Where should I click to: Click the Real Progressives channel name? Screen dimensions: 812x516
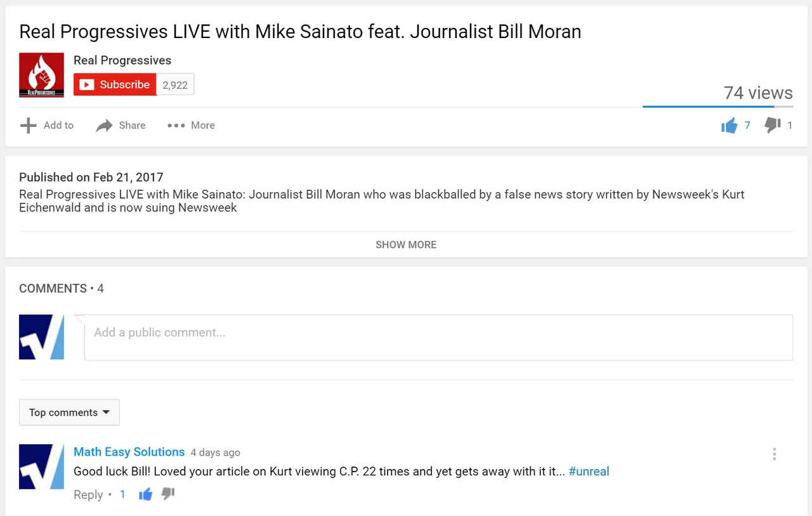point(122,60)
